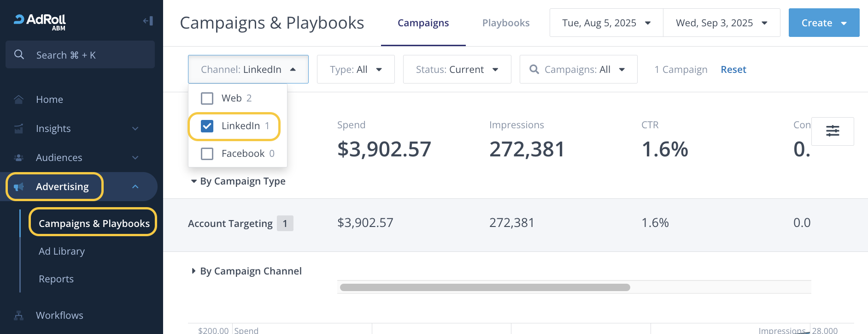Go to Home in the sidebar
Viewport: 868px width, 334px height.
tap(49, 99)
